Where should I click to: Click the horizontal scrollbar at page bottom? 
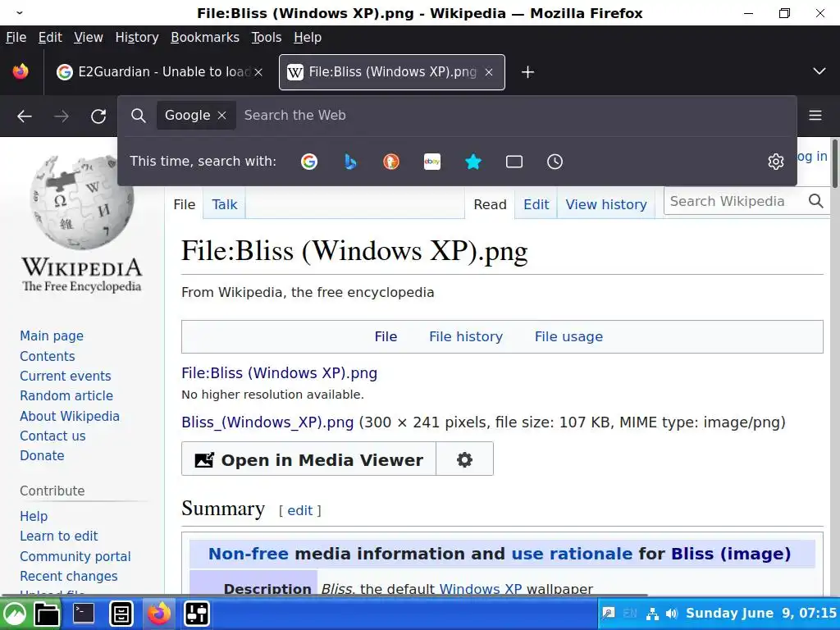[x=325, y=595]
